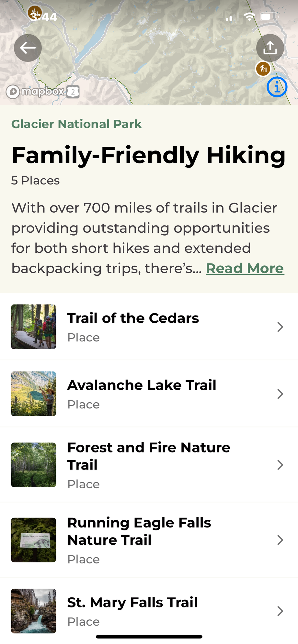Open St. Mary Falls Trail chevron
298x644 pixels.
coord(280,611)
